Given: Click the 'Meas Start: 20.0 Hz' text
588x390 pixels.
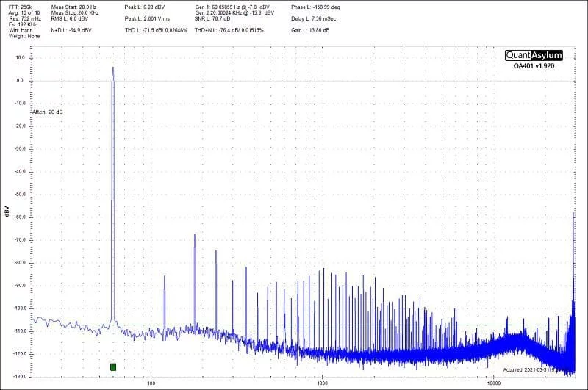Looking at the screenshot, I should click(x=74, y=7).
